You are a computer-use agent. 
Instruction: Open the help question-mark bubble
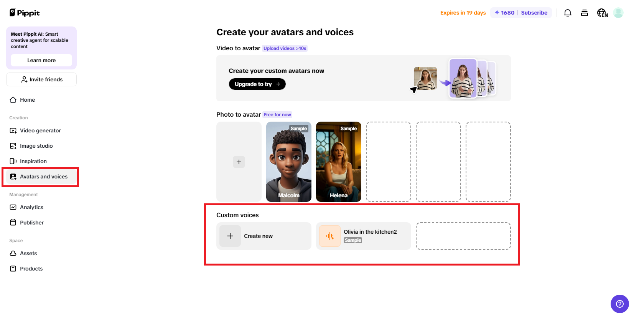click(619, 304)
